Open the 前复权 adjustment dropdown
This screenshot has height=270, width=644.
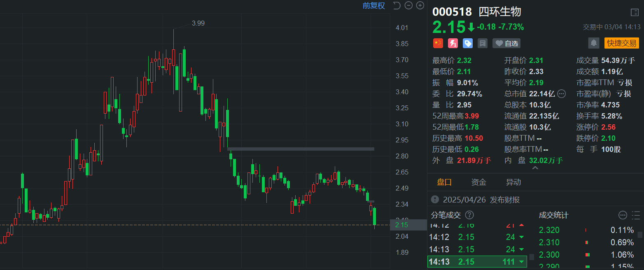click(x=373, y=5)
